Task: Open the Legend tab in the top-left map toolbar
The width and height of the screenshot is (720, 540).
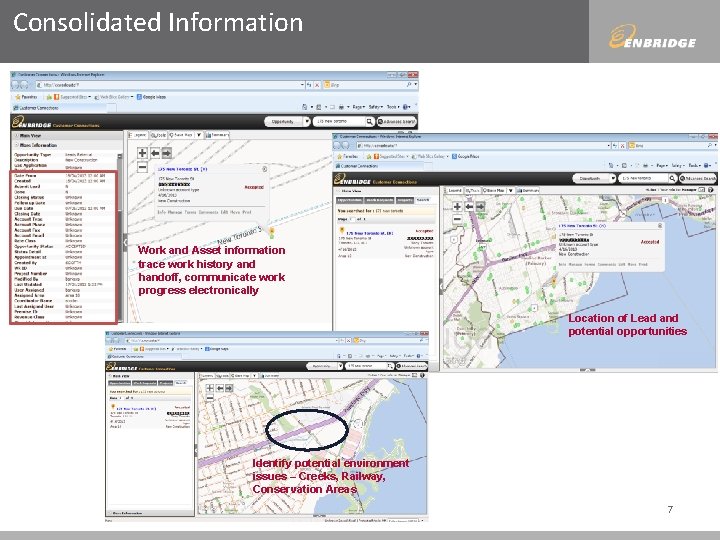Action: click(137, 135)
